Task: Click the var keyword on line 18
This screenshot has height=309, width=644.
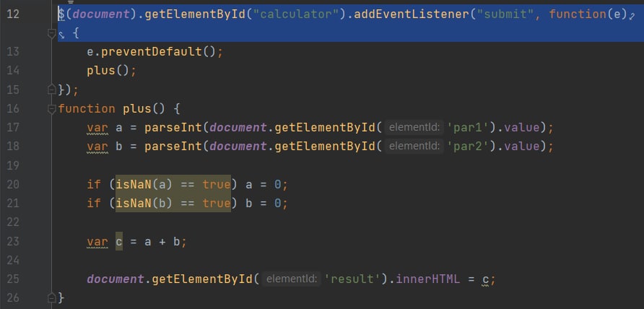Action: tap(97, 147)
